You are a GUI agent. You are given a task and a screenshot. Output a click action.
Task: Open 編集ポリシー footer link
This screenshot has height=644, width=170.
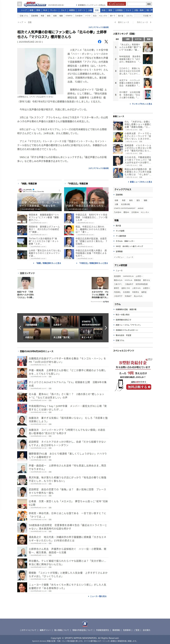[x=45, y=630]
